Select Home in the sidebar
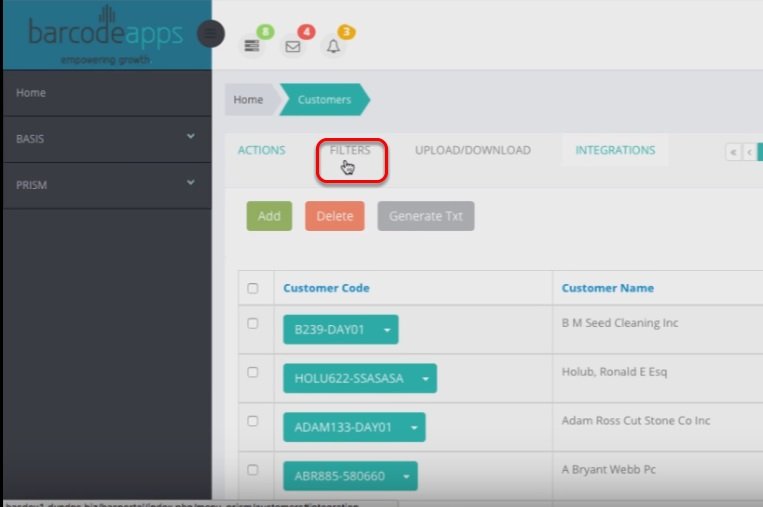This screenshot has width=763, height=507. click(x=107, y=93)
